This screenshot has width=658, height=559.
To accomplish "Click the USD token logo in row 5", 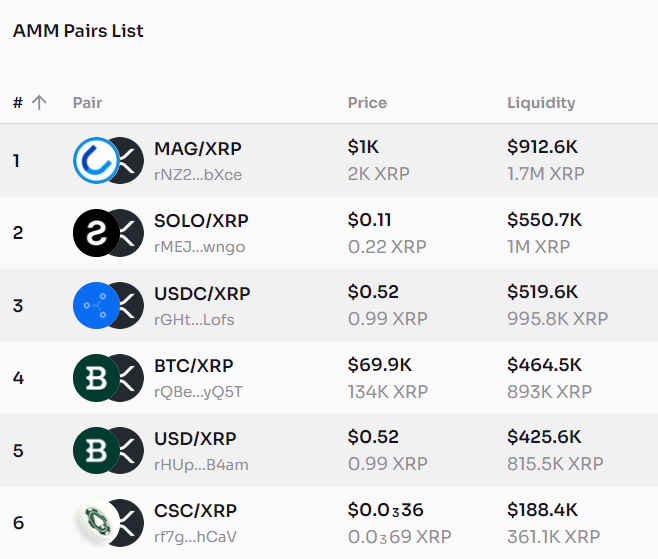I will [96, 450].
